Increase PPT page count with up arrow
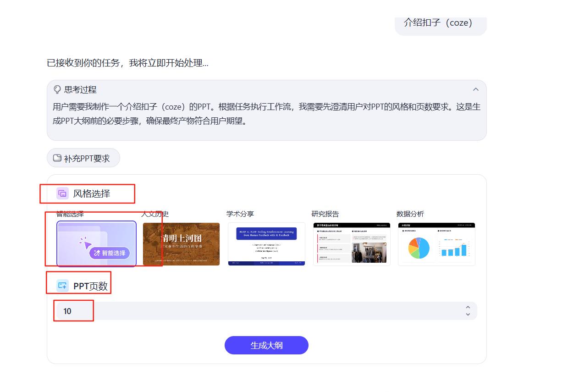Screen dimensions: 568x392 pos(468,308)
